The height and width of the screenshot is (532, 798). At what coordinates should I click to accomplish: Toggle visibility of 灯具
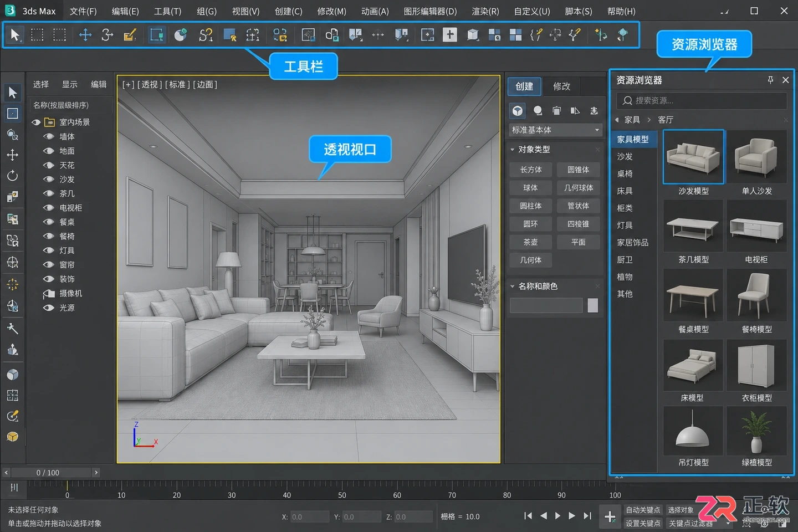49,250
